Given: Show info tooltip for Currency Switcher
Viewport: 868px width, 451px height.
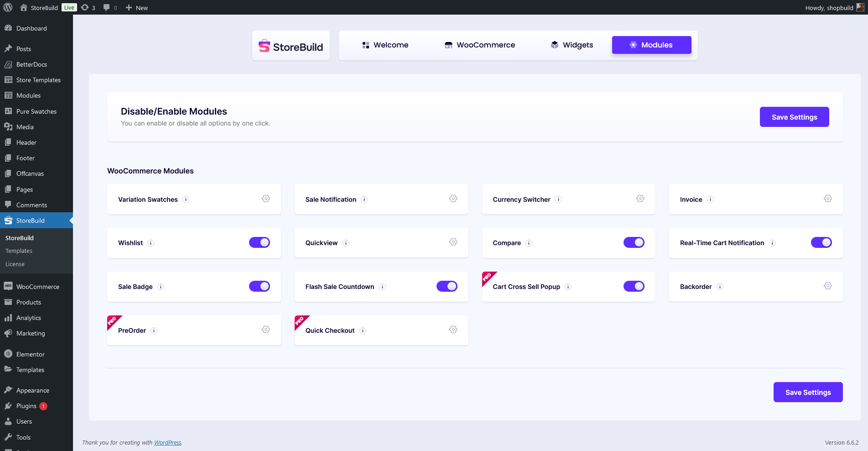Looking at the screenshot, I should (559, 199).
